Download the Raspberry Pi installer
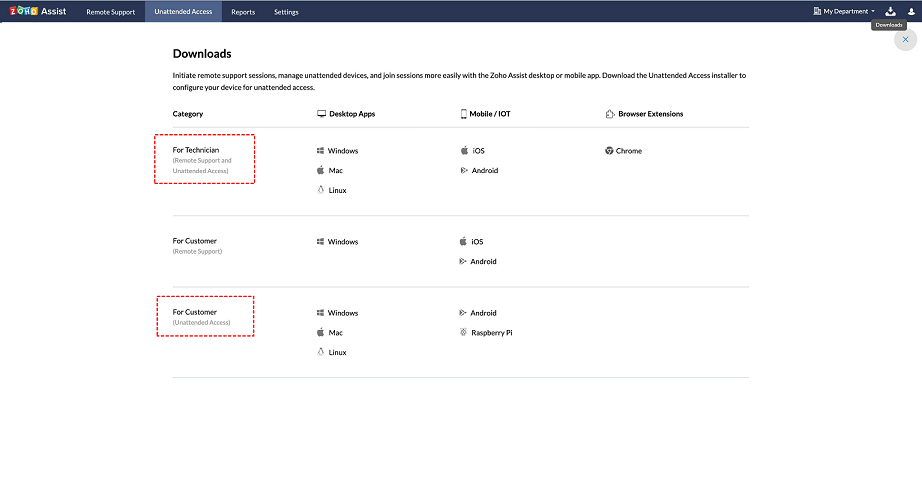 click(486, 333)
